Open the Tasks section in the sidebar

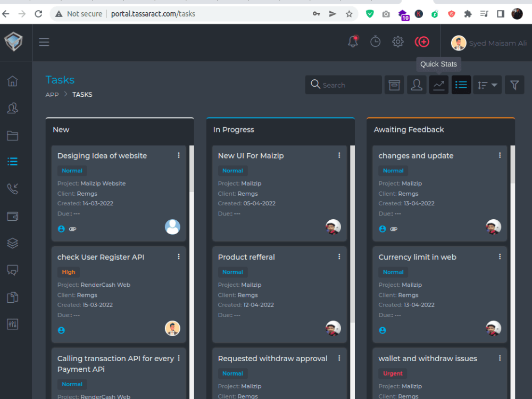click(12, 162)
